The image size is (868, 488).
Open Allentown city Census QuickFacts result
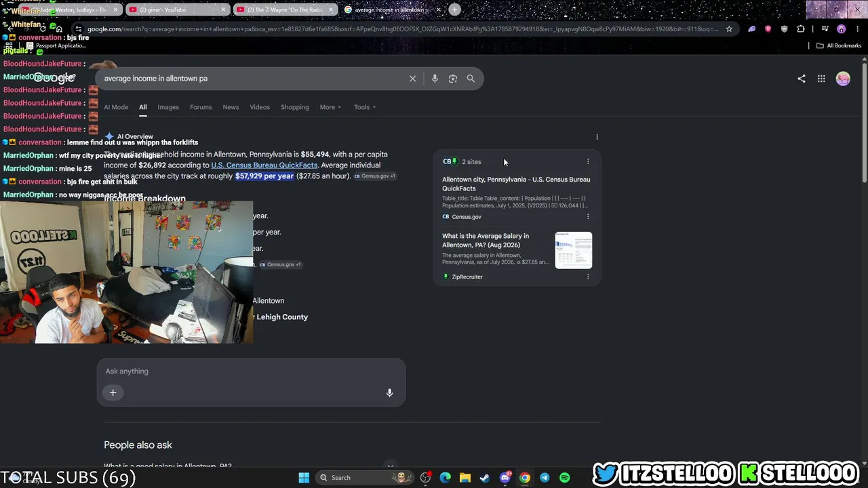(516, 184)
